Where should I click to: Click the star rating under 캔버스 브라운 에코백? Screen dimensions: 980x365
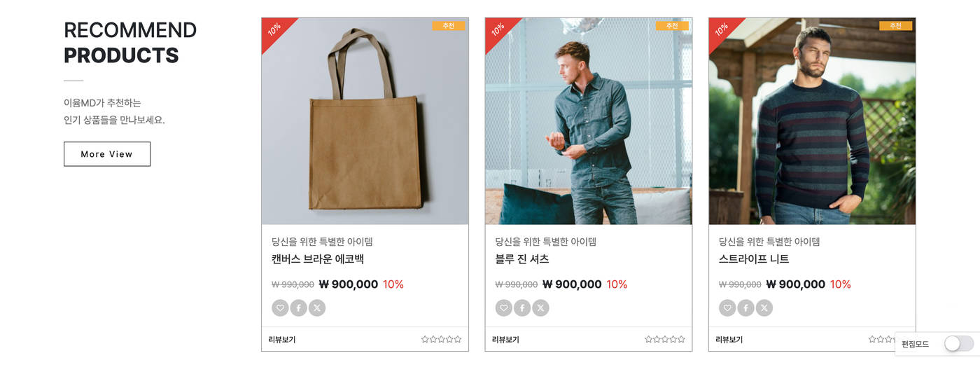(441, 339)
